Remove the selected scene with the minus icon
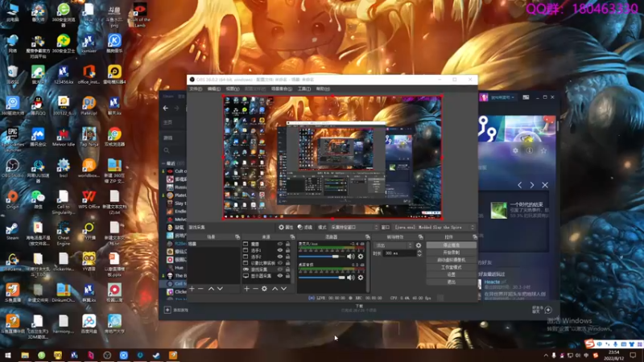The height and width of the screenshot is (362, 644). tap(200, 289)
